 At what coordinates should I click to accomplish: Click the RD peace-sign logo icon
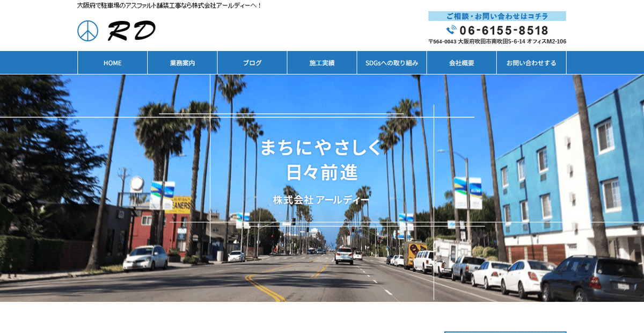pyautogui.click(x=87, y=30)
